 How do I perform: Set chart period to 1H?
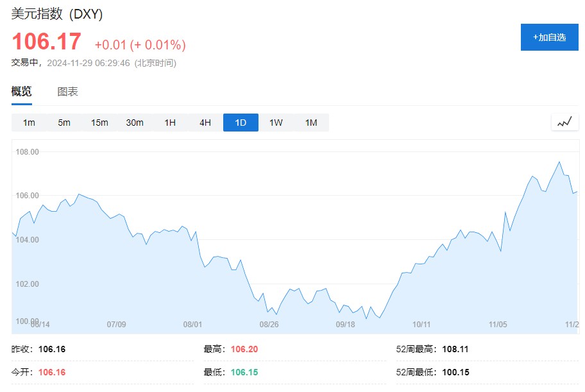coord(170,123)
